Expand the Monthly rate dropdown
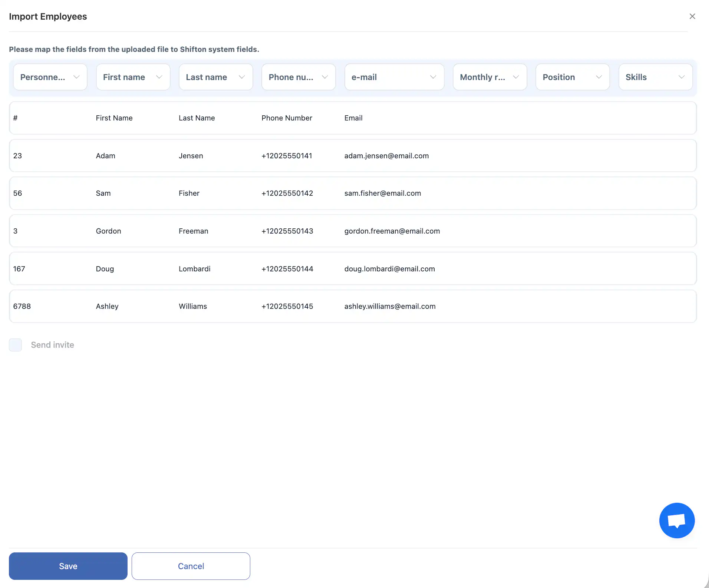This screenshot has width=709, height=588. [489, 77]
